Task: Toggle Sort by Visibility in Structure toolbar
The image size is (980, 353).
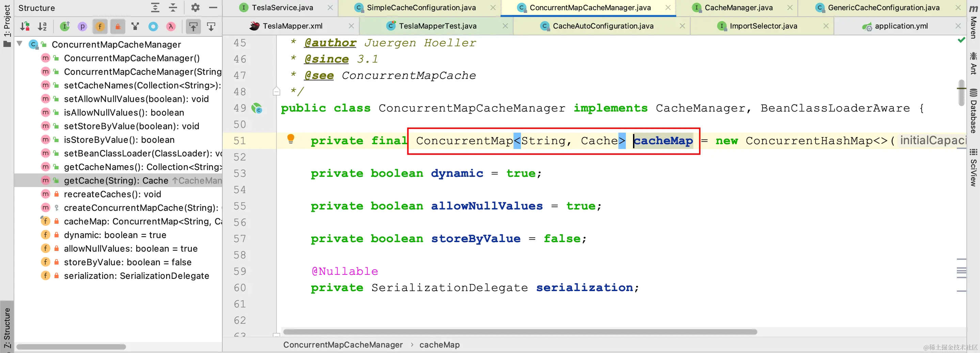Action: (25, 26)
